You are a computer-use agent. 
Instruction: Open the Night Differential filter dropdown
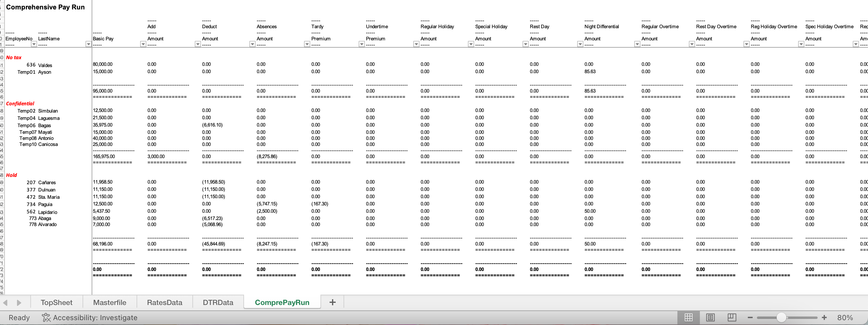pyautogui.click(x=637, y=44)
